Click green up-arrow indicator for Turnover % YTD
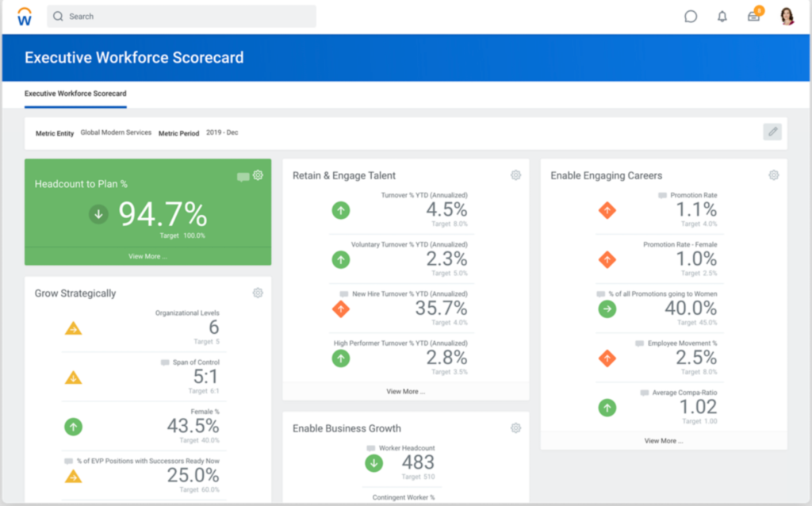Screen dimensions: 812x506 [340, 210]
